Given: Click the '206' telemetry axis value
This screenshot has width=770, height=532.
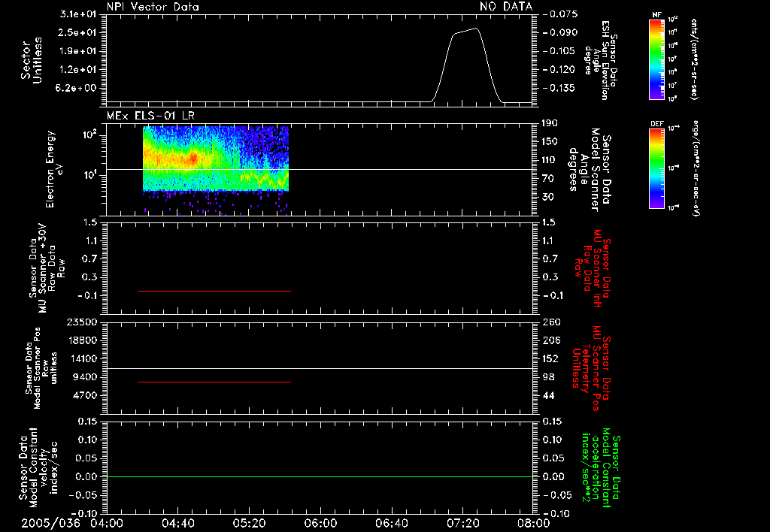Looking at the screenshot, I should coord(551,340).
